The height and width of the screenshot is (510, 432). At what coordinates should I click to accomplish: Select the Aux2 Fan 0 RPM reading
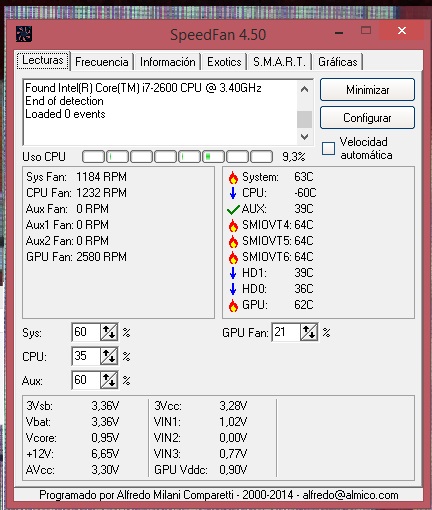pyautogui.click(x=67, y=241)
